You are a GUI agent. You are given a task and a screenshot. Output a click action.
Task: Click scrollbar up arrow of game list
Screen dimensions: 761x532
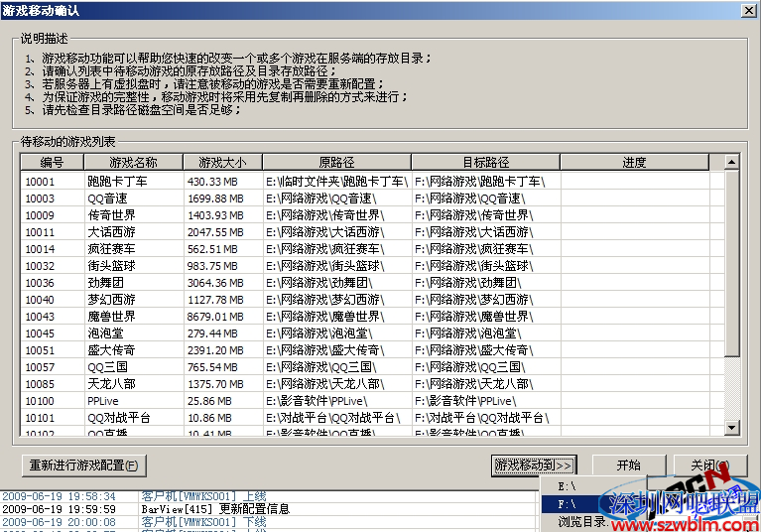[732, 162]
